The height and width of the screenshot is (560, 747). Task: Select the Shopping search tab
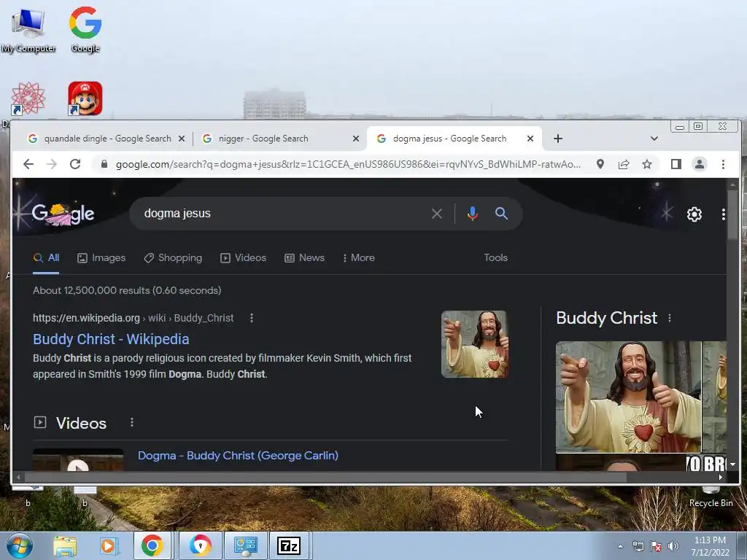click(173, 257)
